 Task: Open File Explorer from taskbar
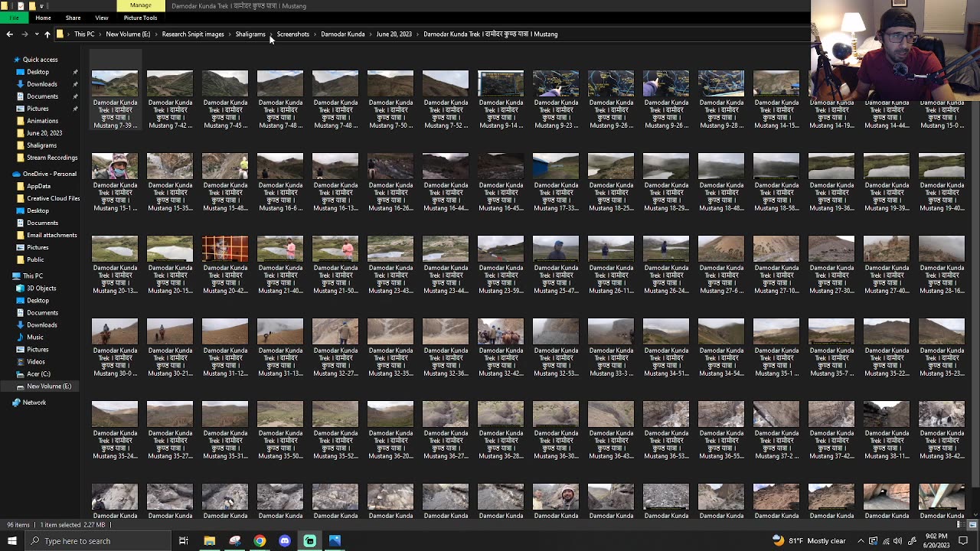point(209,541)
